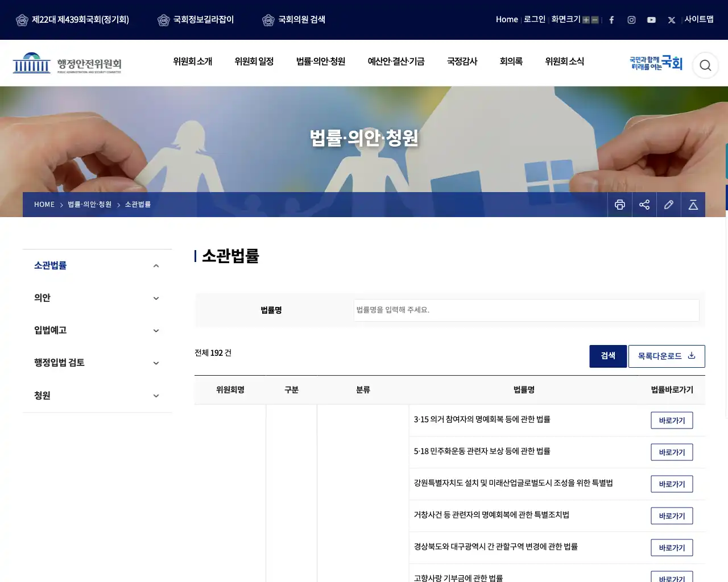Open the 회의록 menu
728x582 pixels.
pyautogui.click(x=511, y=61)
